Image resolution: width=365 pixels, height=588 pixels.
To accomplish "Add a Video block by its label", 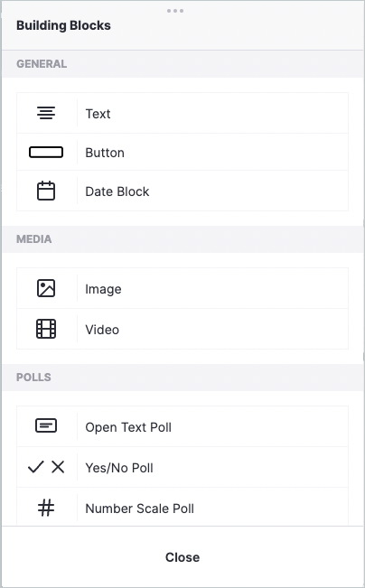I will tap(102, 330).
